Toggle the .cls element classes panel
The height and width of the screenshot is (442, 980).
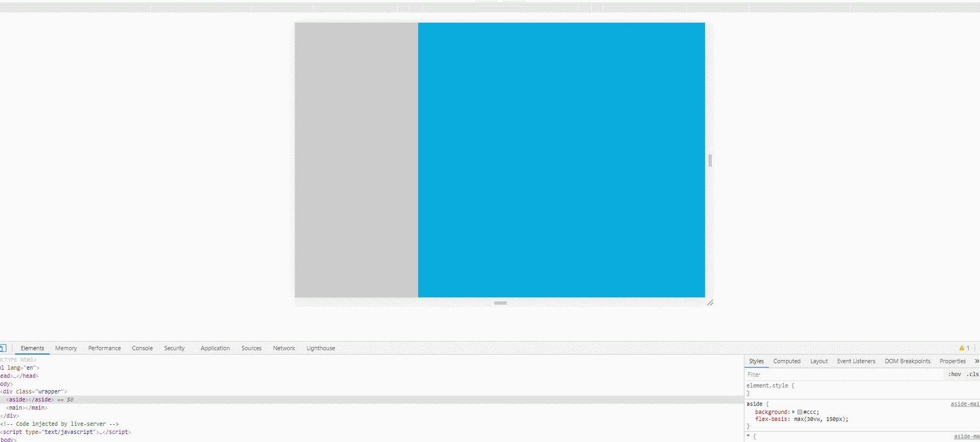click(972, 374)
